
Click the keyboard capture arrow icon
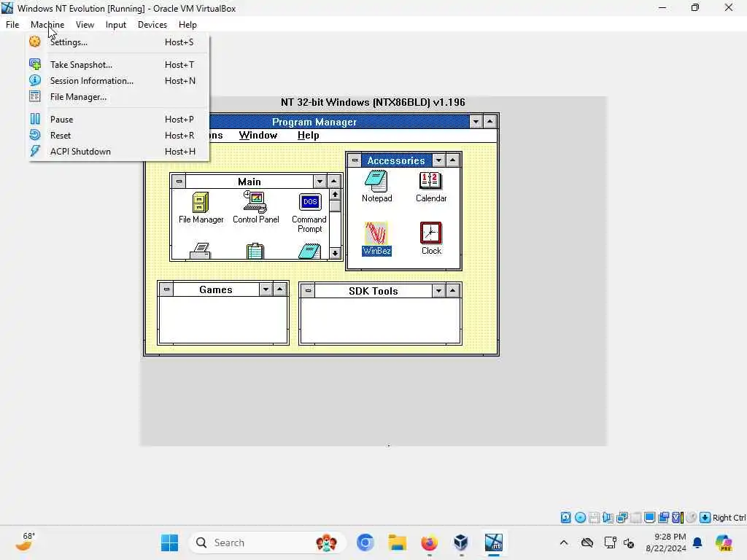pos(705,518)
